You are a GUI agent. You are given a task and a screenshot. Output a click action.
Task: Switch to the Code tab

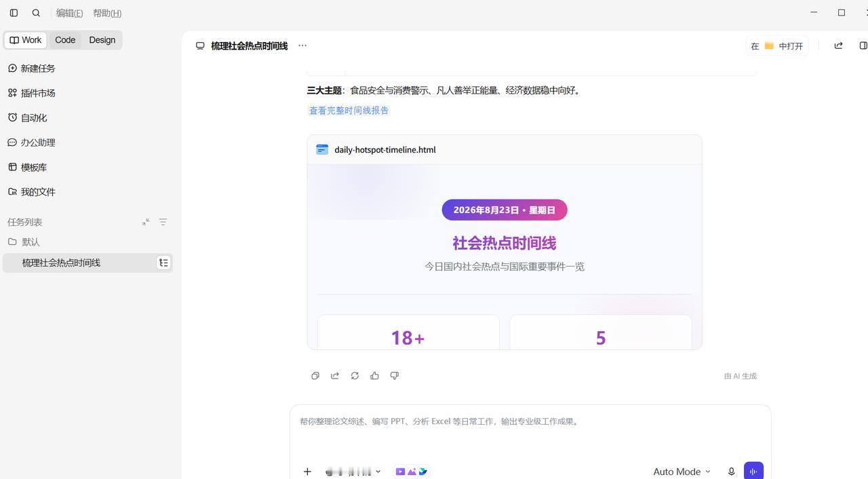tap(65, 40)
